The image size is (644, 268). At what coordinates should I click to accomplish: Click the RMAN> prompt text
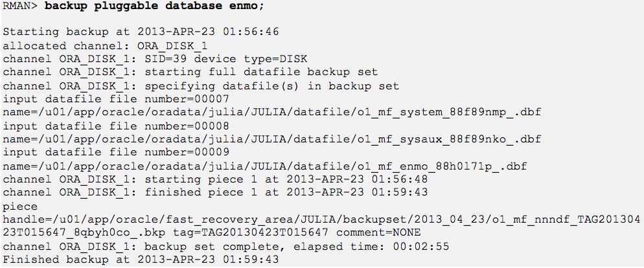20,6
